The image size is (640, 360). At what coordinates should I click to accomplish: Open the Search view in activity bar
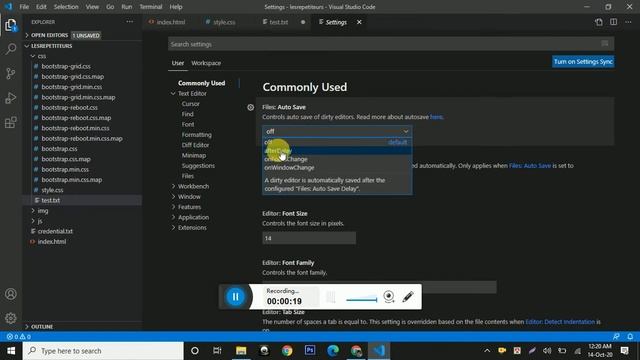click(x=11, y=49)
